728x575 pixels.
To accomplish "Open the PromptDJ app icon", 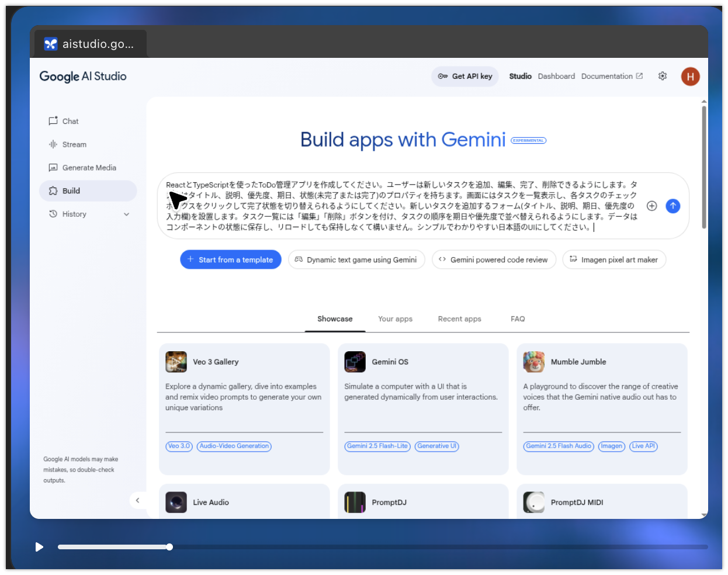I will coord(355,503).
